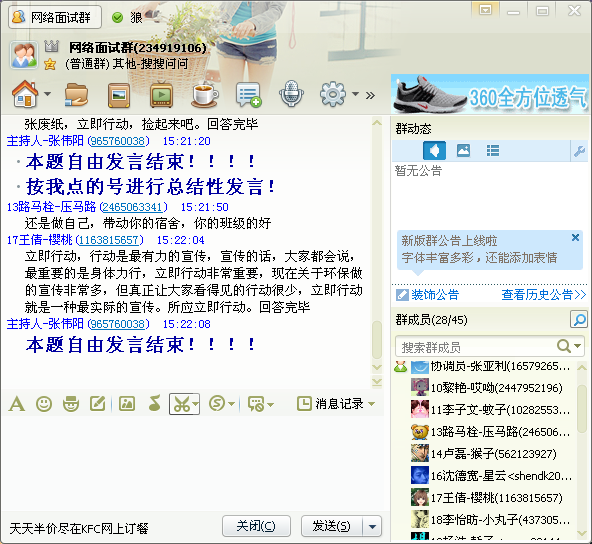
Task: Switch to group album picture tab
Action: (x=463, y=151)
